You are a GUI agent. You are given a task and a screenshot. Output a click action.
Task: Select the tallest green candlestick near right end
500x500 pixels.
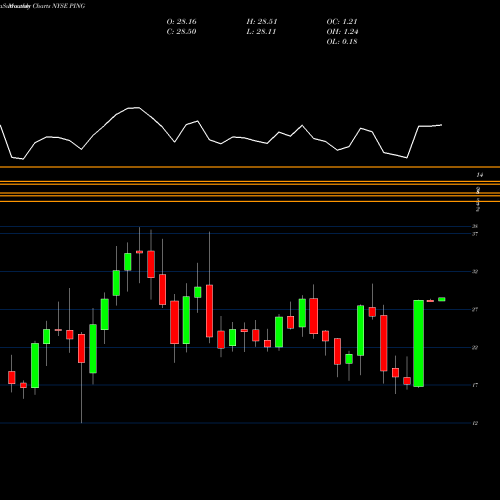[x=419, y=344]
